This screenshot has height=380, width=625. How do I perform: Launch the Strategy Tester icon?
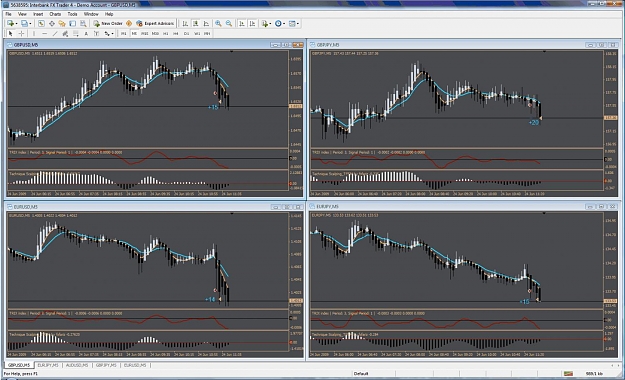83,24
